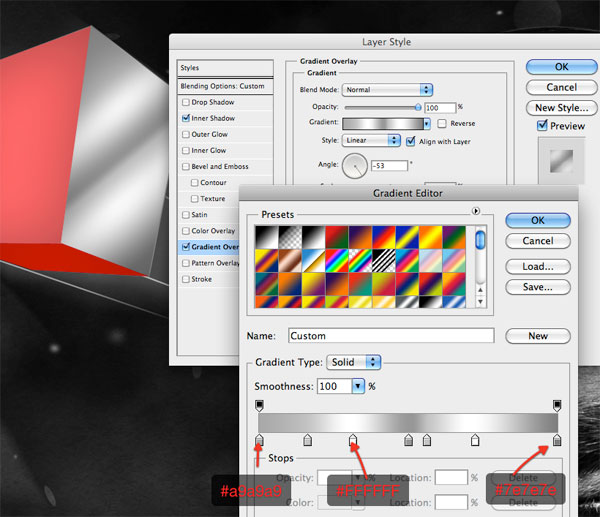Click the presets scrollbar thumb

click(x=480, y=240)
